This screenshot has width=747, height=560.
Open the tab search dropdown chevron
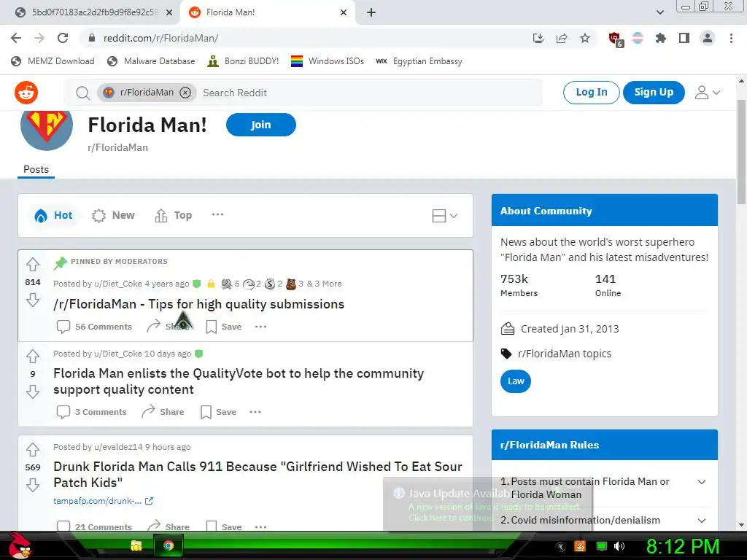click(x=659, y=12)
